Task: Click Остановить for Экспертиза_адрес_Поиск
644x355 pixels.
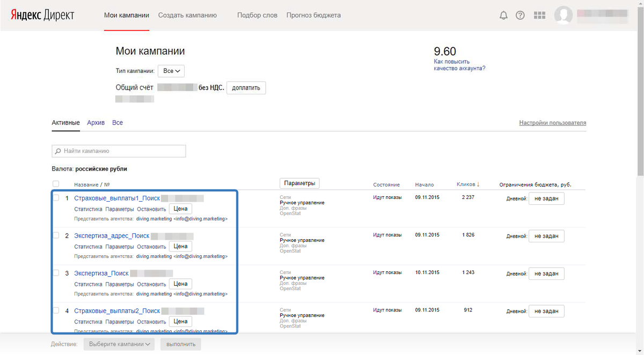Action: pyautogui.click(x=151, y=247)
